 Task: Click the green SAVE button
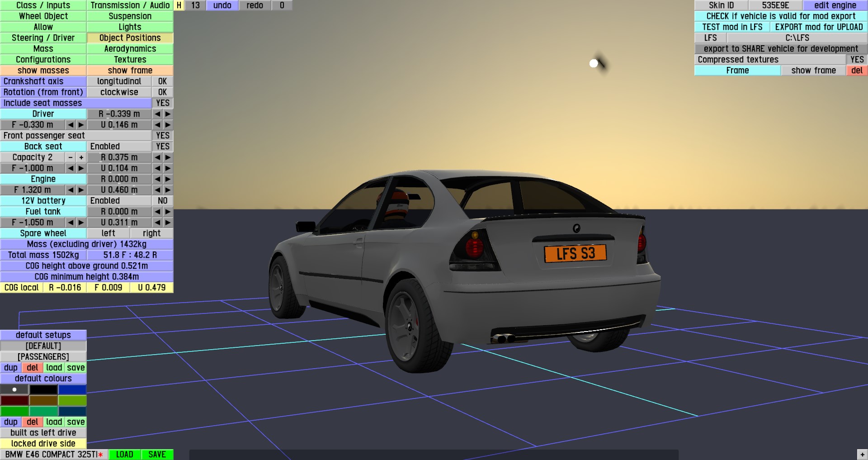tap(157, 455)
